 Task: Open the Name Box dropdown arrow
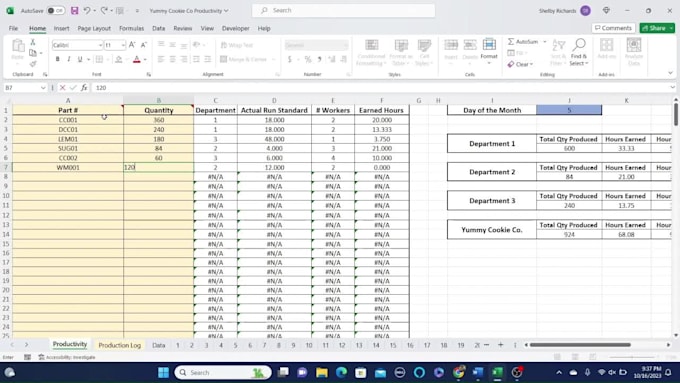click(43, 88)
